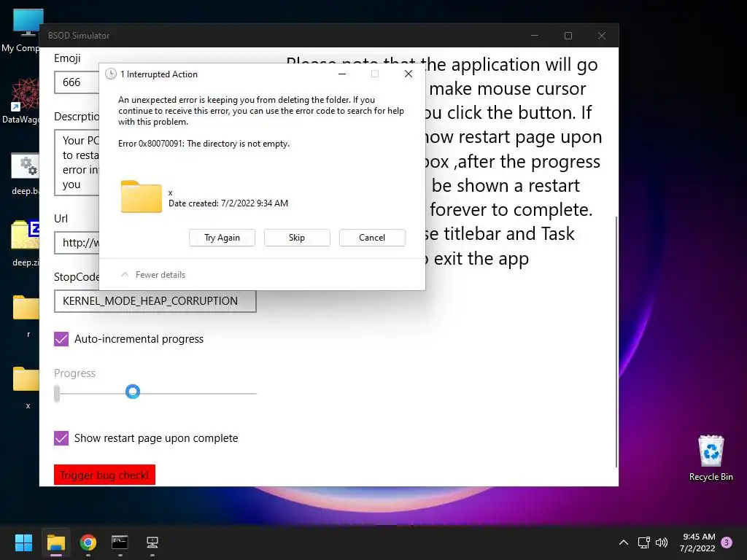The width and height of the screenshot is (747, 560).
Task: Minimize the Interrupted Action dialog
Action: (342, 74)
